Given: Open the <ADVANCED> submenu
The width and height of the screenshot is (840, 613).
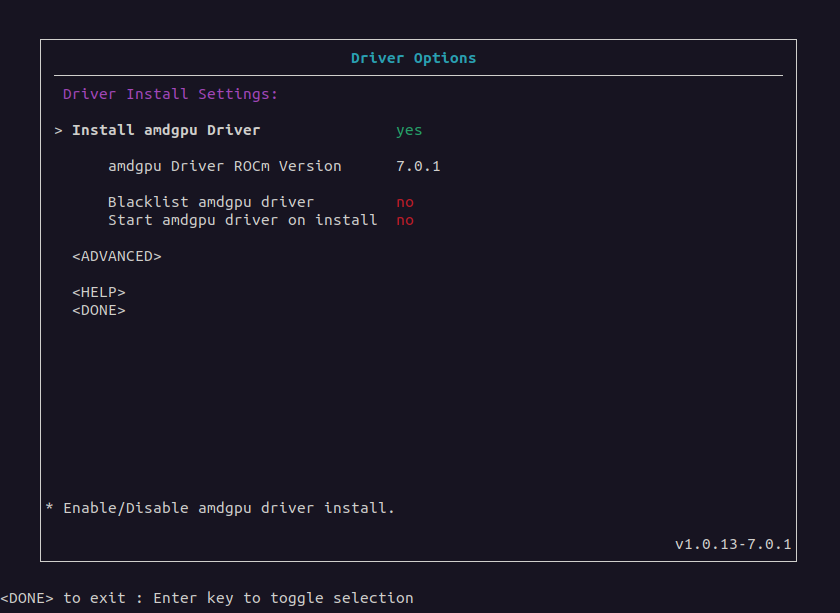Looking at the screenshot, I should pos(117,256).
